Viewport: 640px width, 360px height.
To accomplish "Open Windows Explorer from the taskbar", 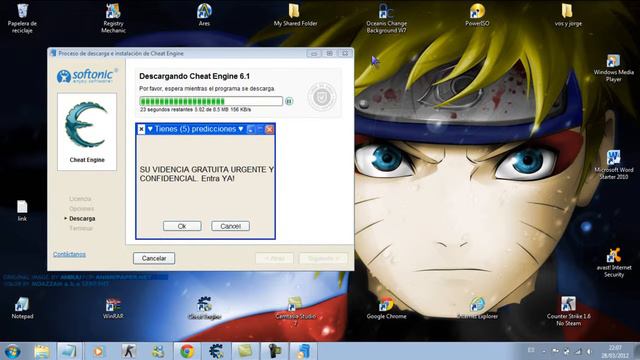I will [41, 351].
